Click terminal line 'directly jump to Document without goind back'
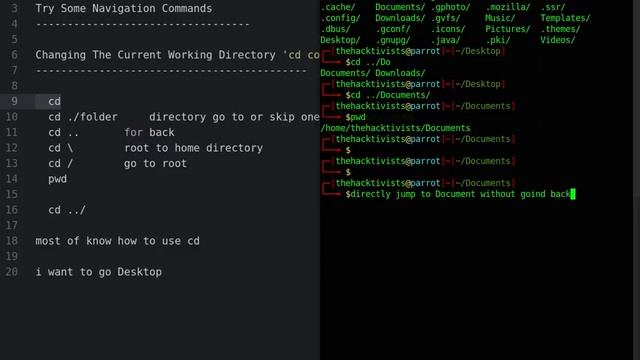Image resolution: width=640 pixels, height=360 pixels. click(x=460, y=194)
